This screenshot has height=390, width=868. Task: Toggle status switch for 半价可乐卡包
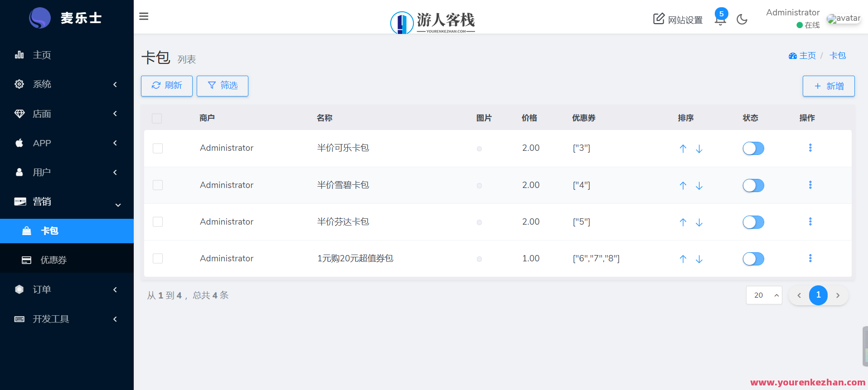753,149
